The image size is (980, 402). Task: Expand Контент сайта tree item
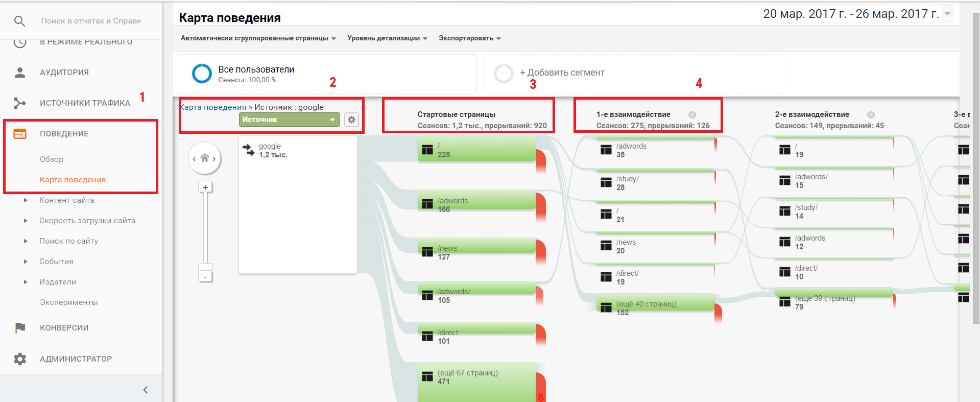[26, 200]
